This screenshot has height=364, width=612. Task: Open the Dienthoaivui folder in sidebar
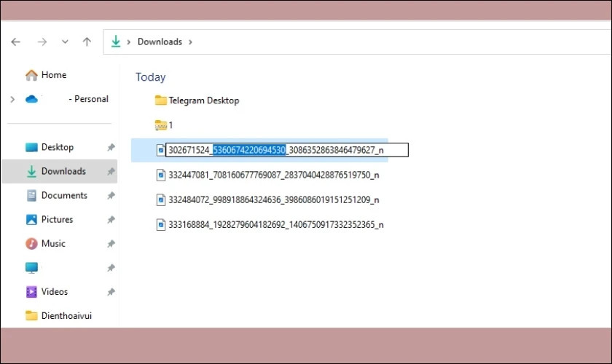coord(66,315)
